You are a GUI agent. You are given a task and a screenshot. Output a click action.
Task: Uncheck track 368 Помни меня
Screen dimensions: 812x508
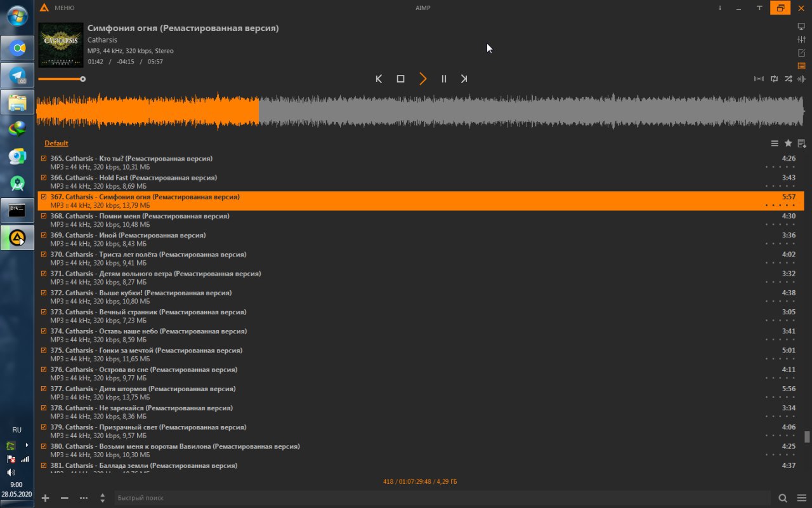tap(44, 216)
